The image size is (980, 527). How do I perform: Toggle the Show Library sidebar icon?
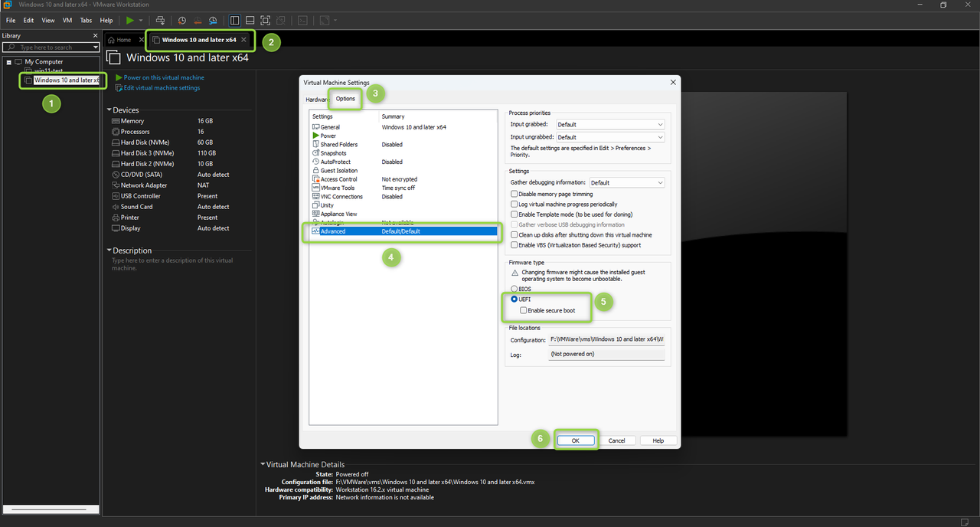(234, 20)
